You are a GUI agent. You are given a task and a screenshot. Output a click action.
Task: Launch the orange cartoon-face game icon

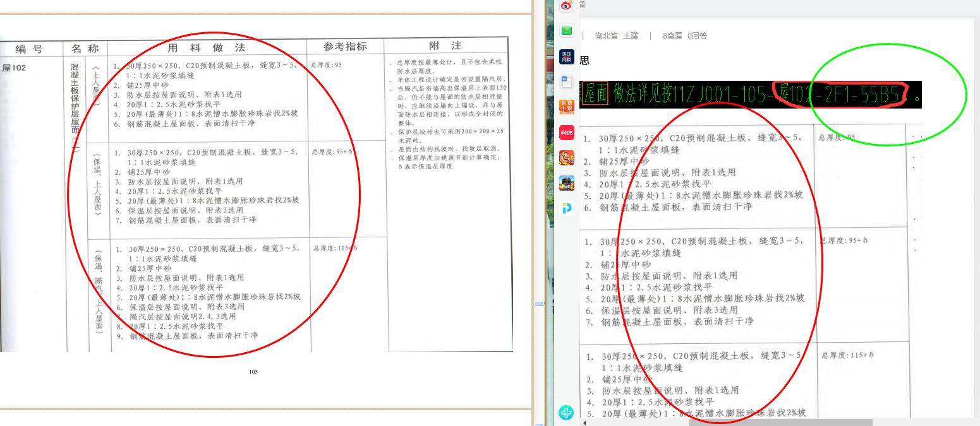click(x=567, y=158)
